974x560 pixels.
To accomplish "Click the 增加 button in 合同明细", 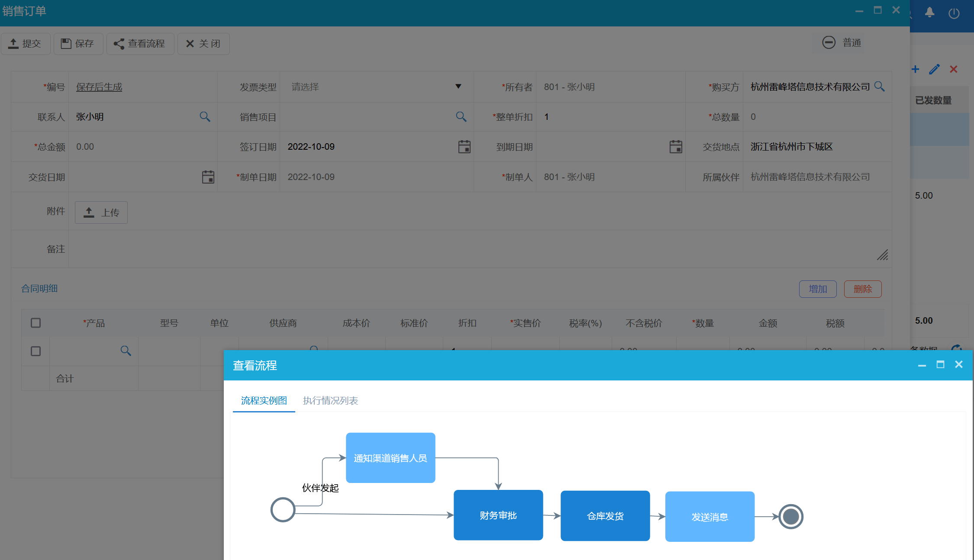I will 817,289.
